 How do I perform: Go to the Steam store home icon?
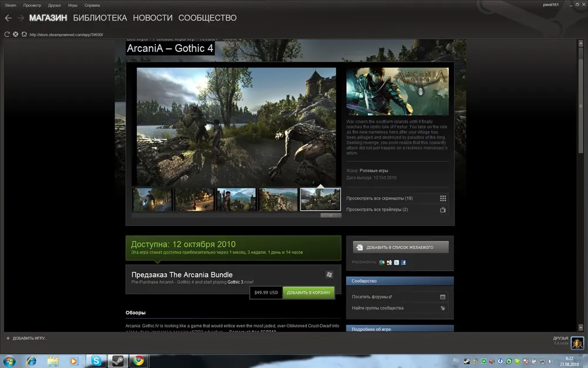tap(24, 34)
